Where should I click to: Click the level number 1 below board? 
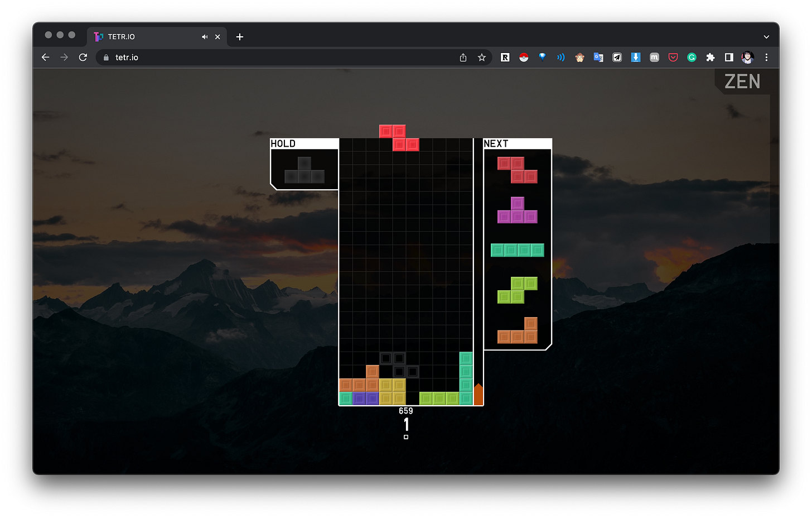pyautogui.click(x=407, y=425)
